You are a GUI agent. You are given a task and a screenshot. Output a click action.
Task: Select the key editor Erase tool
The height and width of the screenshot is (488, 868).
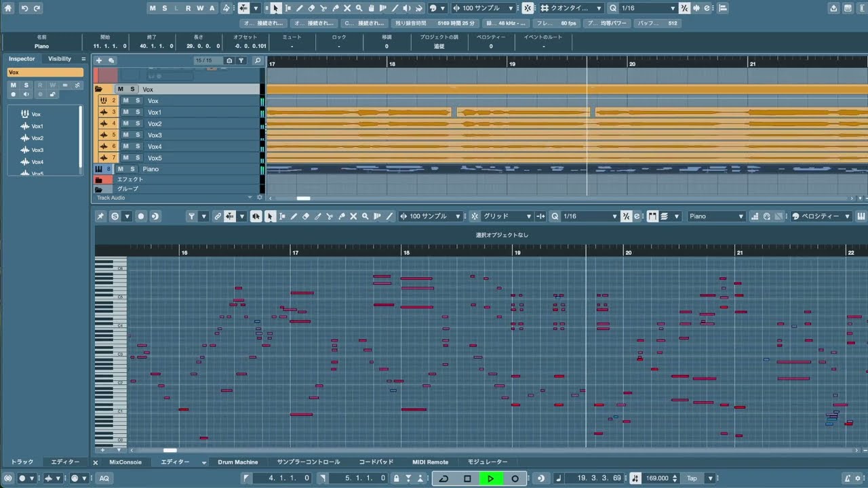coord(306,216)
